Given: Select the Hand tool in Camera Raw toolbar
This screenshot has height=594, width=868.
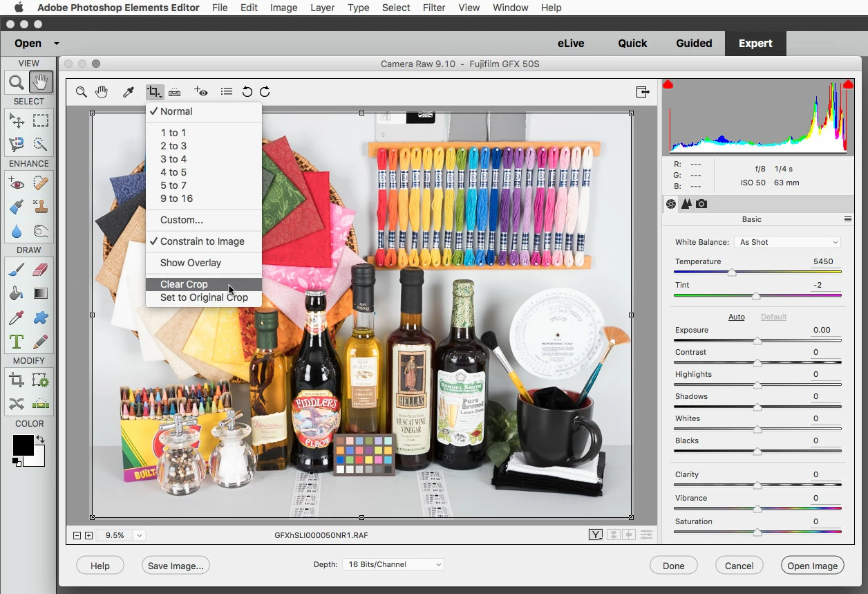Looking at the screenshot, I should click(102, 92).
